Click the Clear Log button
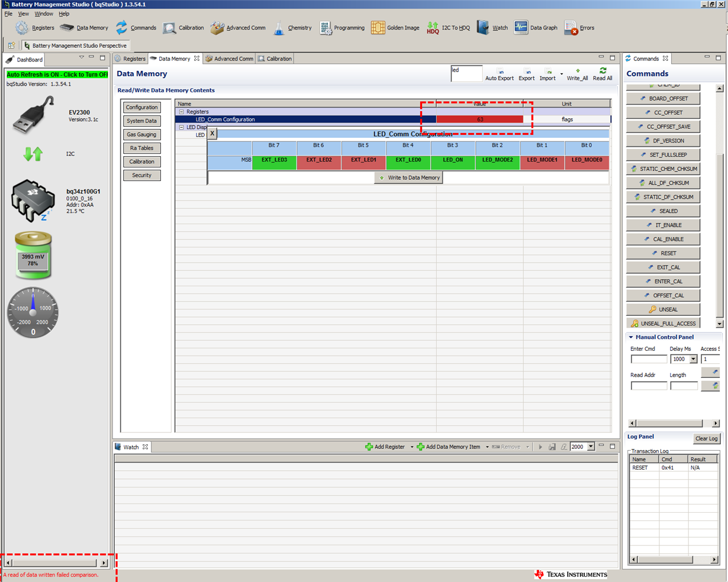728x582 pixels. [x=707, y=439]
